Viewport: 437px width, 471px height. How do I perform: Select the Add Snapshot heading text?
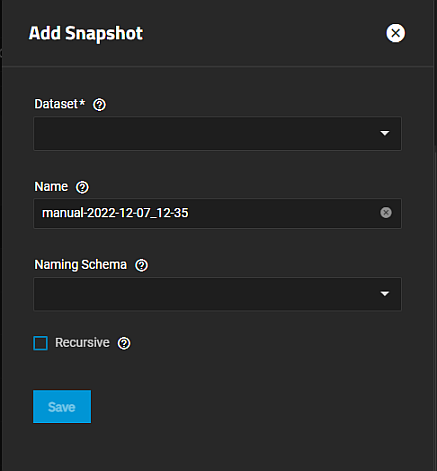coord(86,33)
